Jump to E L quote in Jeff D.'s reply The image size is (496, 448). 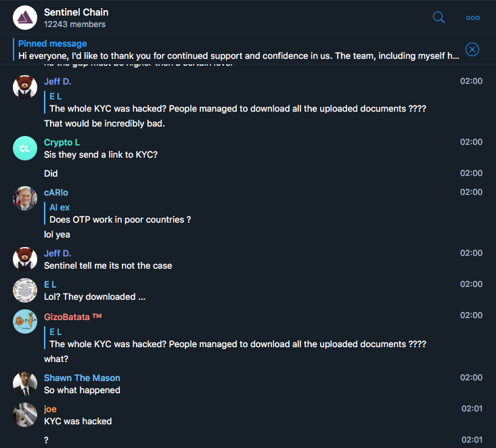(x=238, y=102)
